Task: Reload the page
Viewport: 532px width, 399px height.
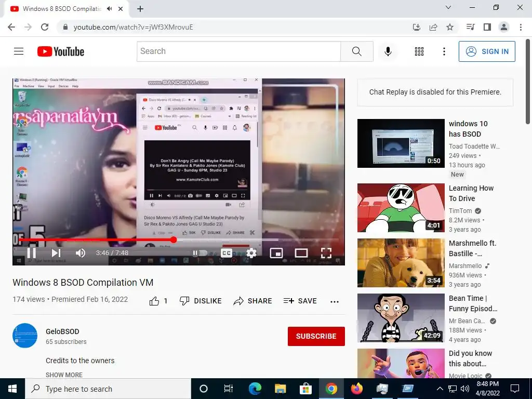Action: pos(45,27)
